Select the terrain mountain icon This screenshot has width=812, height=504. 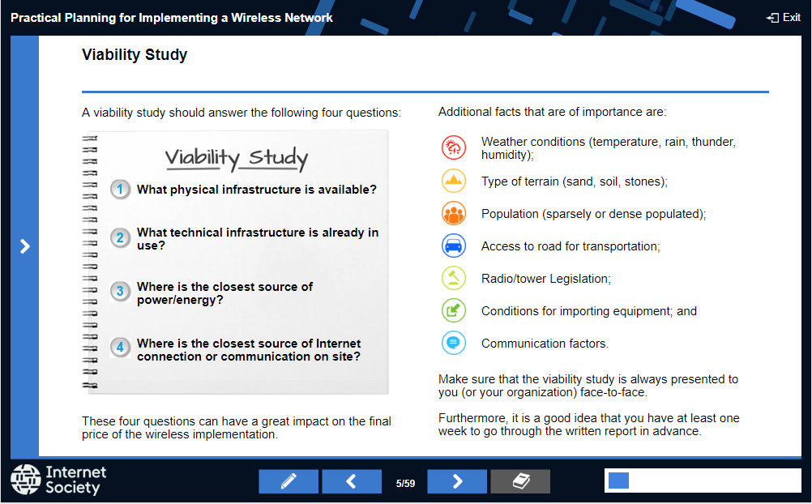(454, 181)
